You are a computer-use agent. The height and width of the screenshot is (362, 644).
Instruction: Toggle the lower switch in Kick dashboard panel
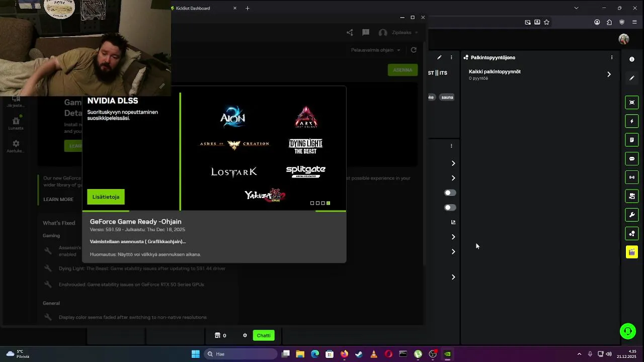point(450,208)
